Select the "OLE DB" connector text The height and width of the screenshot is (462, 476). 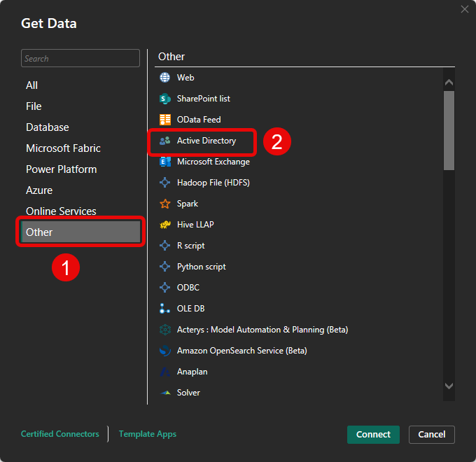(190, 309)
